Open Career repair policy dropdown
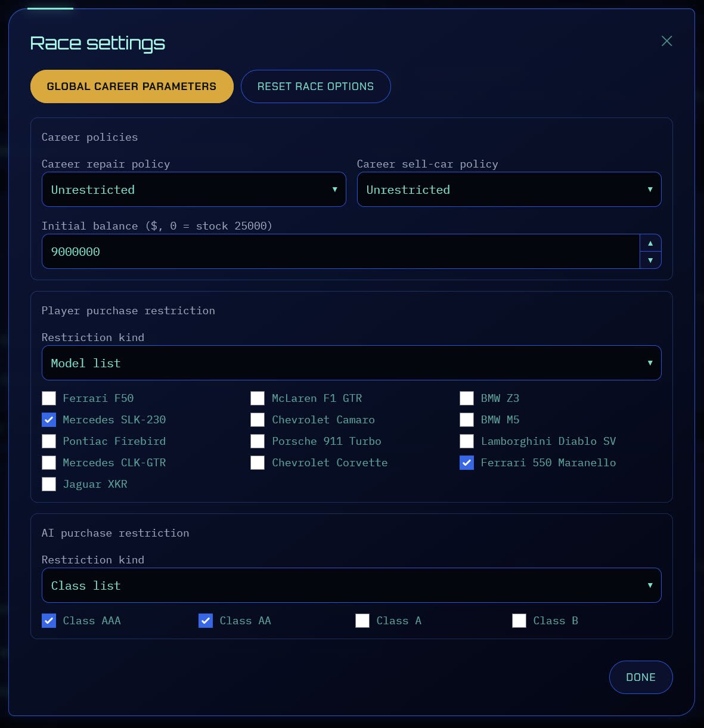Image resolution: width=704 pixels, height=728 pixels. coord(194,190)
